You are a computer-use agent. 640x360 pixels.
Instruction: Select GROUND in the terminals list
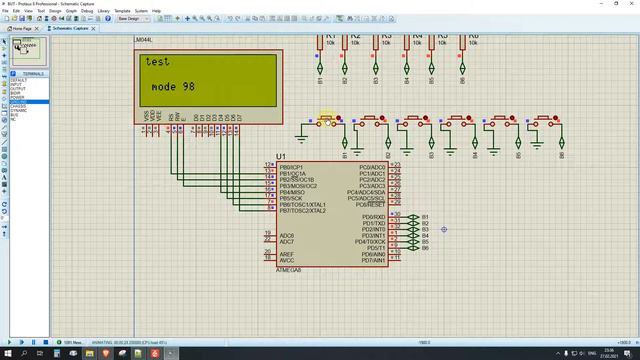(29, 102)
